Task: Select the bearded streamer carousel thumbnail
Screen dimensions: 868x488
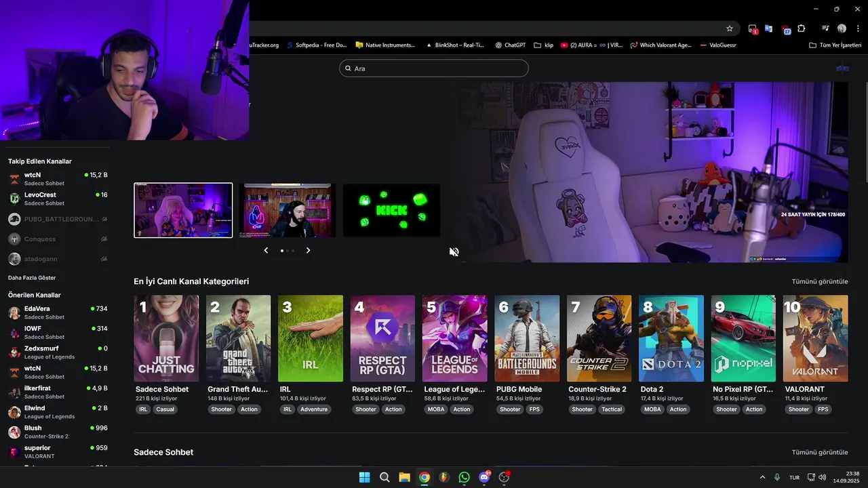Action: coord(288,210)
